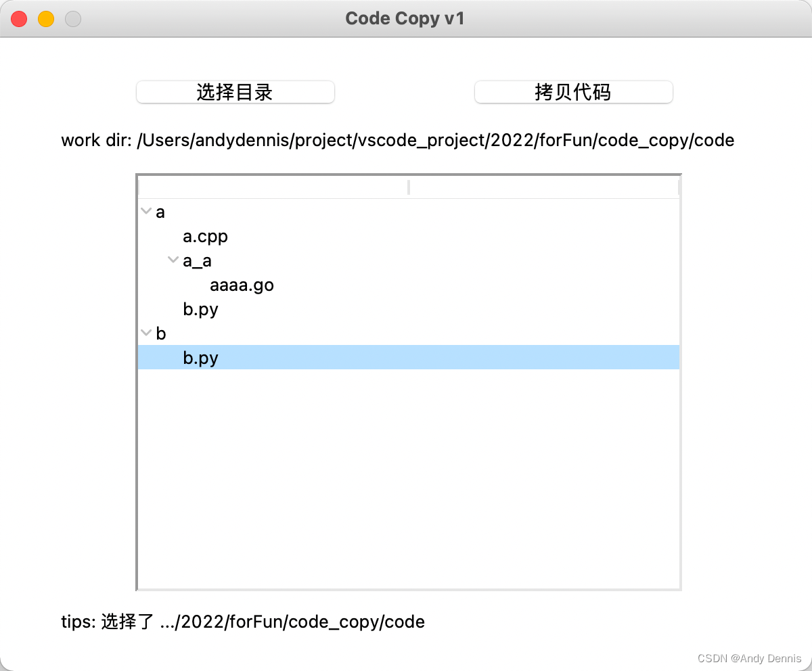The height and width of the screenshot is (671, 812).
Task: Select the root folder "b"
Action: (x=160, y=333)
